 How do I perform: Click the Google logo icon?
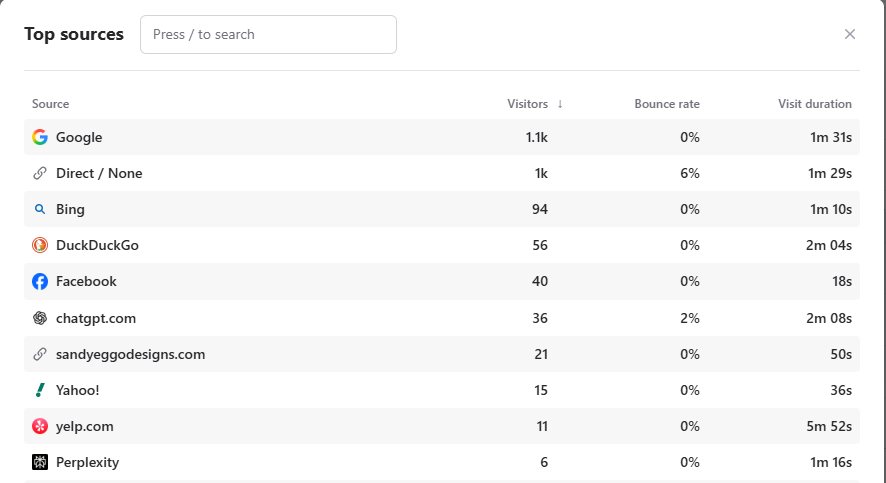coord(40,137)
